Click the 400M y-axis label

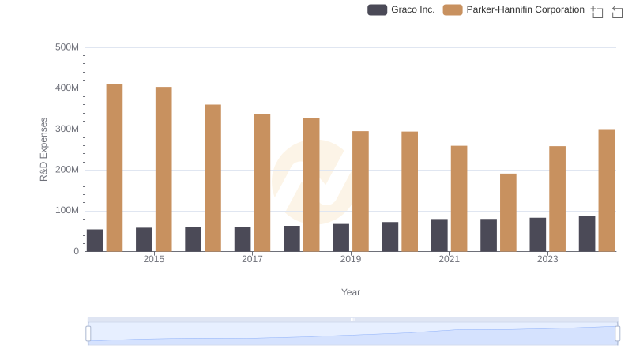(67, 88)
